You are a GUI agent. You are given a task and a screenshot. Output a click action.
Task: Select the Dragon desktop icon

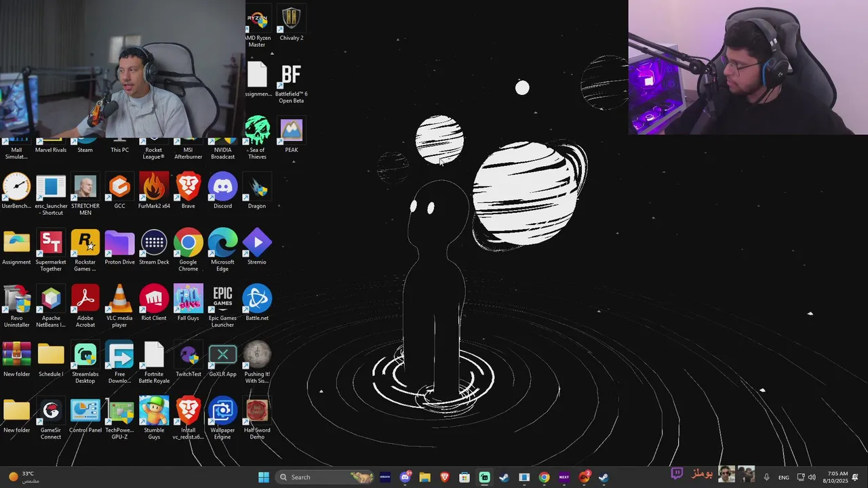[x=257, y=191]
